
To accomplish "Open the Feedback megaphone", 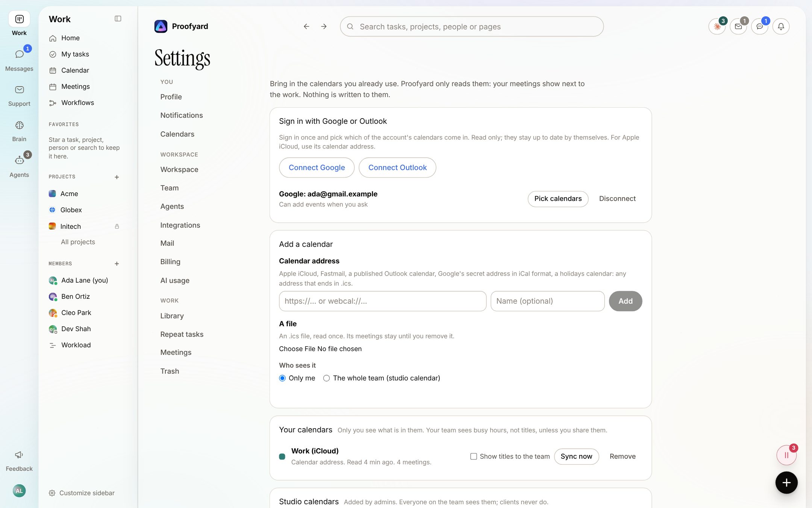I will pos(19,461).
